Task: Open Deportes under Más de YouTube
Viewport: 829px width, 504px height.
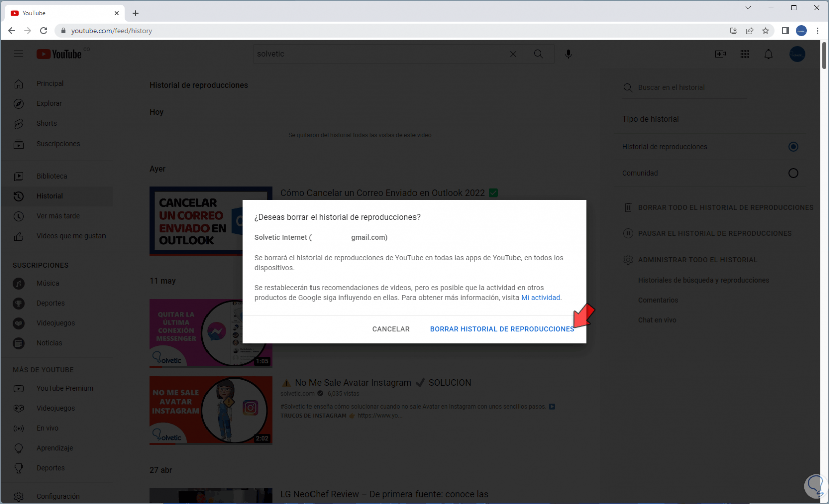Action: (56, 468)
